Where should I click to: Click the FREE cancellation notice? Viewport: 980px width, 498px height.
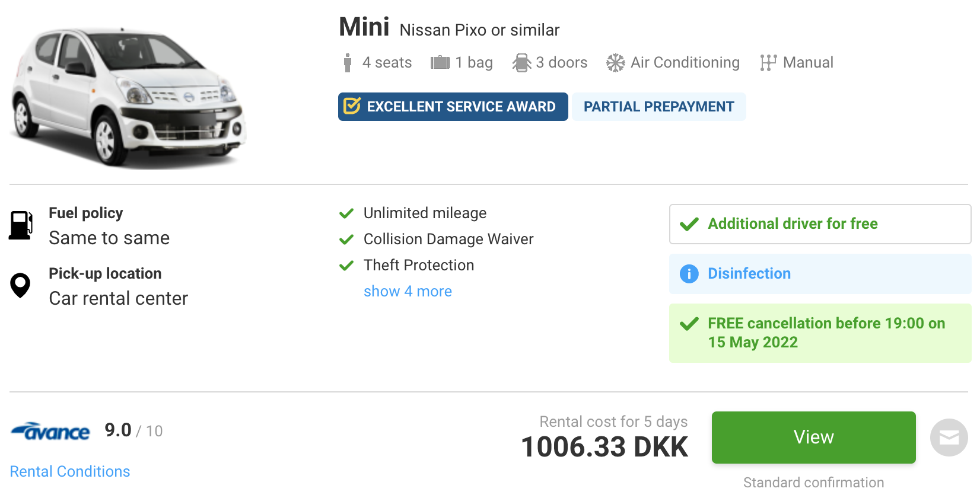[820, 333]
